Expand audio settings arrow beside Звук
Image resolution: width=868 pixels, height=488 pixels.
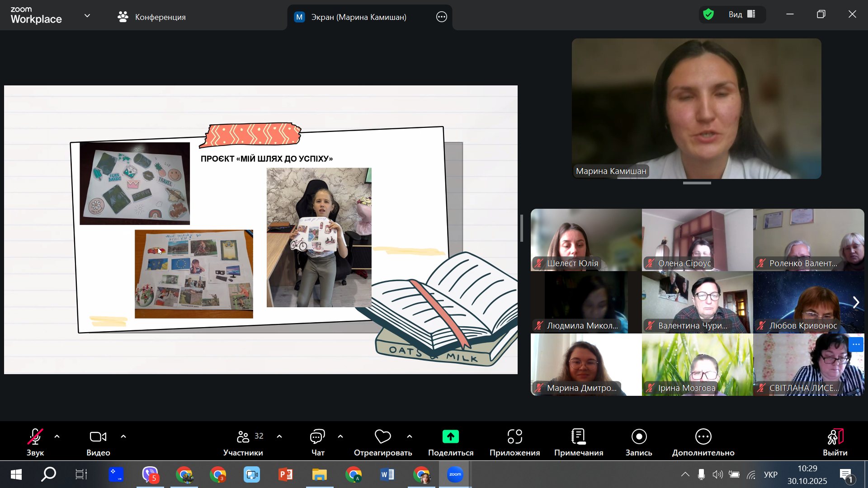[57, 436]
